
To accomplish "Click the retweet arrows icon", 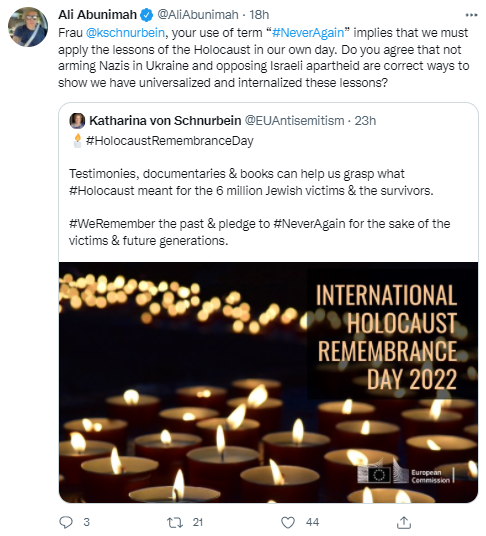I will [x=175, y=522].
